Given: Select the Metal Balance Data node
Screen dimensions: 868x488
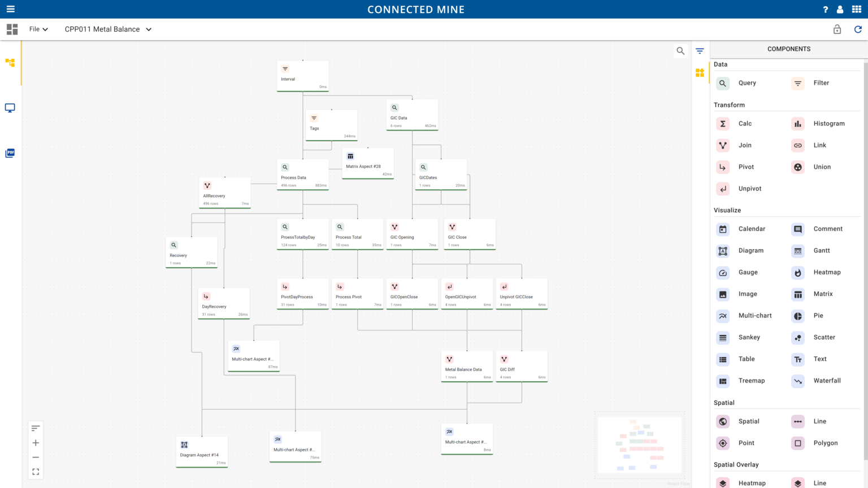Looking at the screenshot, I should pyautogui.click(x=467, y=366).
